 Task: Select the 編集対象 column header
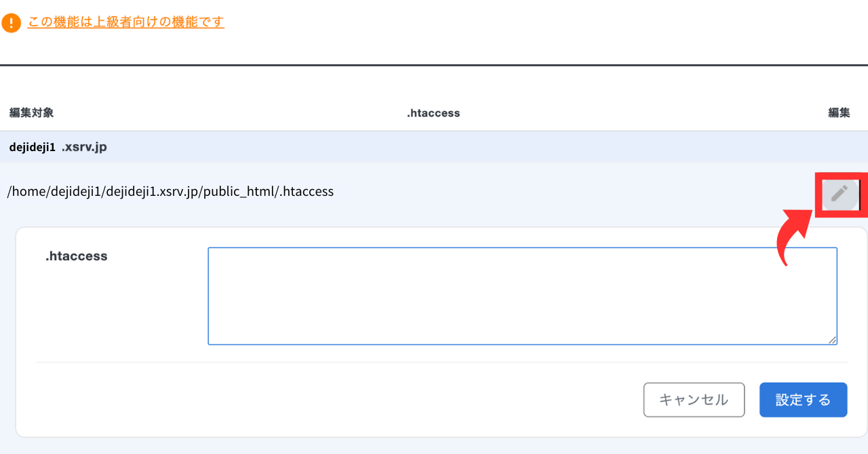click(32, 113)
